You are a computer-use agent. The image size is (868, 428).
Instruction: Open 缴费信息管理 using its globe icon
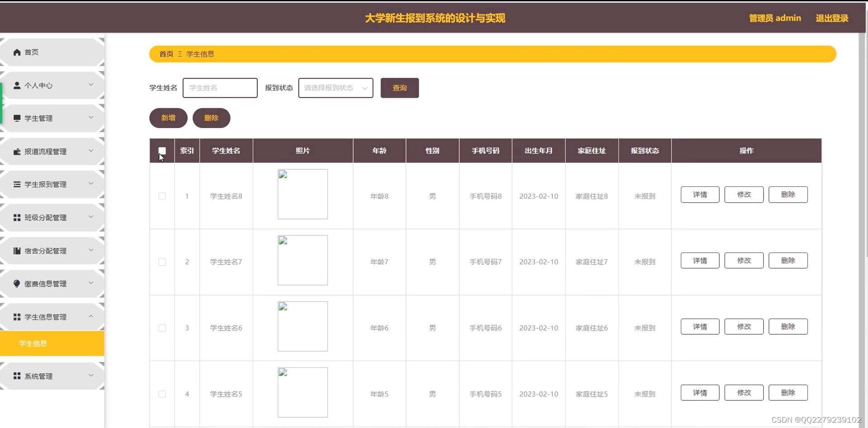17,283
